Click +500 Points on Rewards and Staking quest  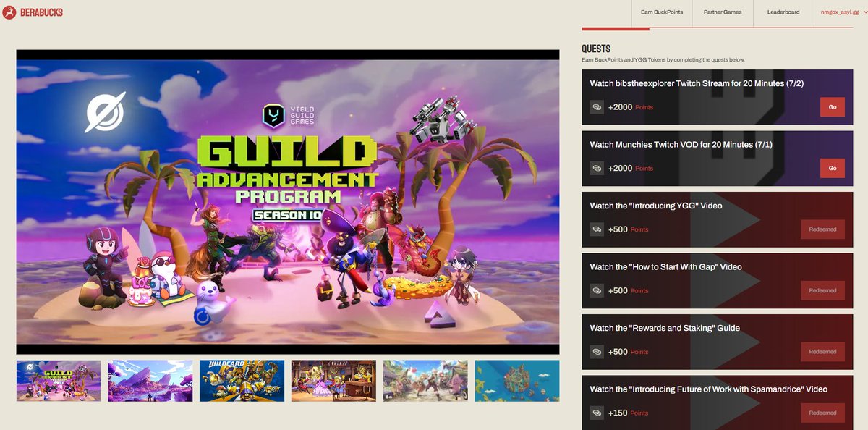point(629,352)
